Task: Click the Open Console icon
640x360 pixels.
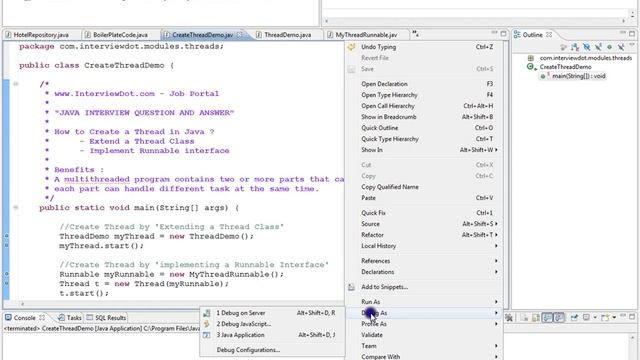Action: (605, 318)
